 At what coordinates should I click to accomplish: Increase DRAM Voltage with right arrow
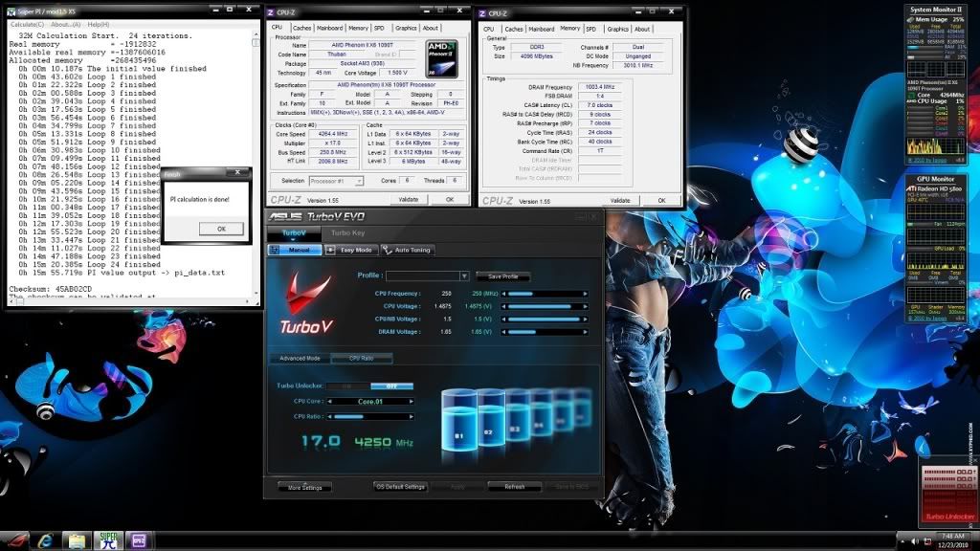(x=585, y=332)
